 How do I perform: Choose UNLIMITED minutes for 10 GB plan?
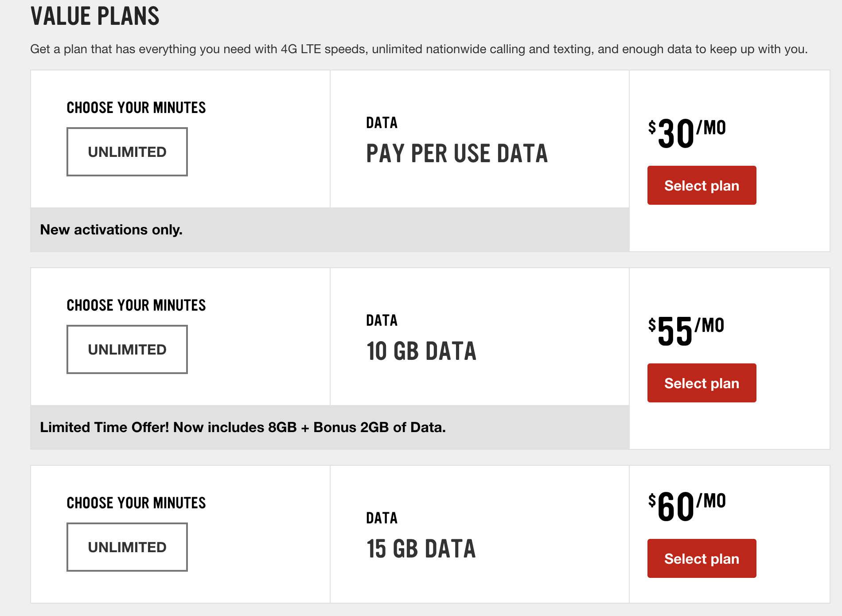click(127, 350)
